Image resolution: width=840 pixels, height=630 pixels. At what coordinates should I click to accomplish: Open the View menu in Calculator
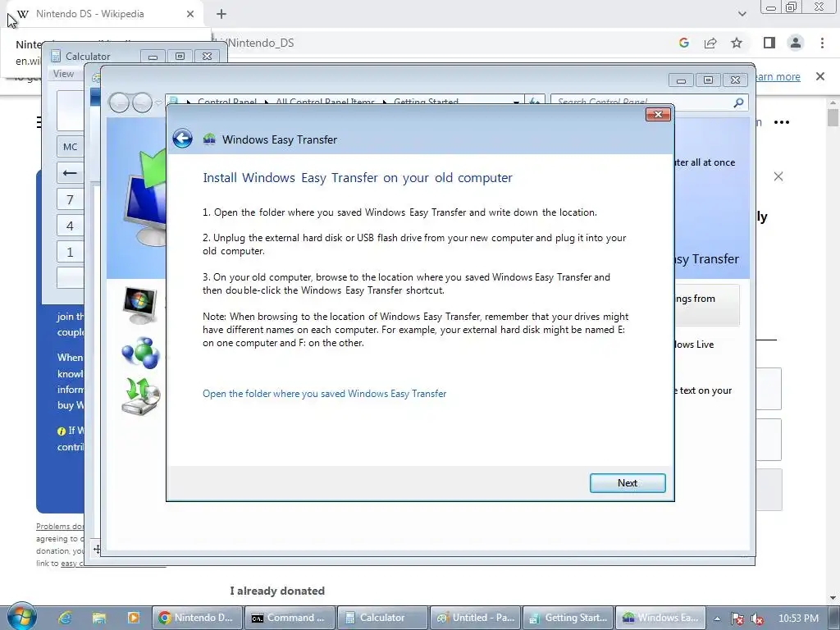point(63,74)
